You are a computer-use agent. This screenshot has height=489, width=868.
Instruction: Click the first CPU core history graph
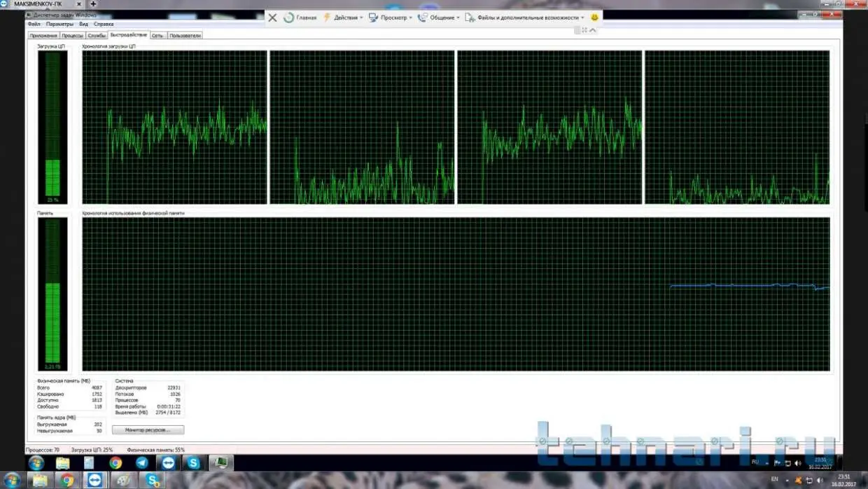(x=174, y=127)
